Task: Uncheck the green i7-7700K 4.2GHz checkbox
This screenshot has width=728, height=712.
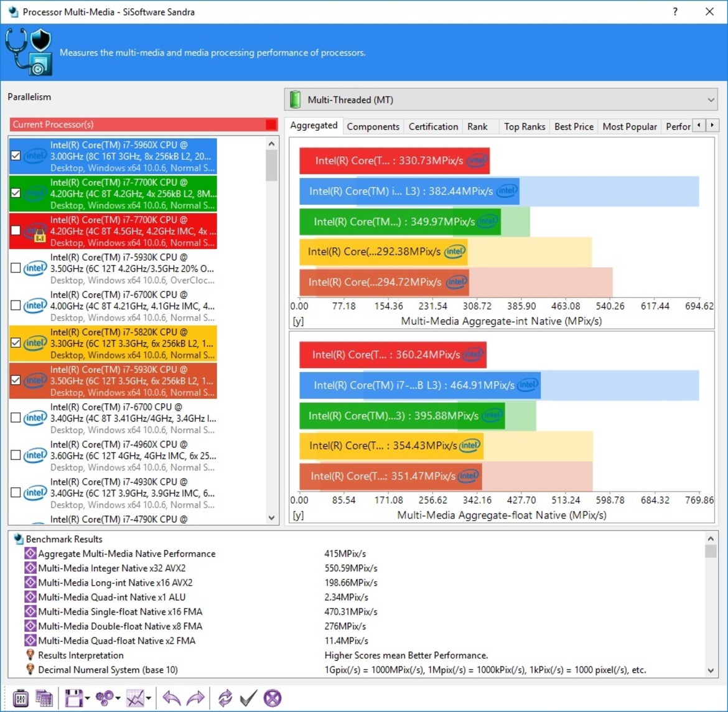Action: click(16, 193)
